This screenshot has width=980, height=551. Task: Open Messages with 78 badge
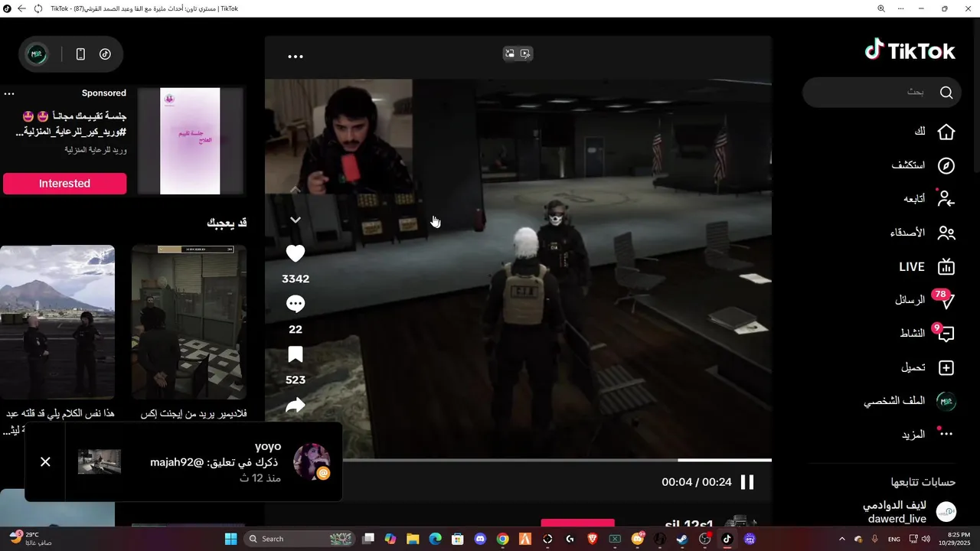945,299
